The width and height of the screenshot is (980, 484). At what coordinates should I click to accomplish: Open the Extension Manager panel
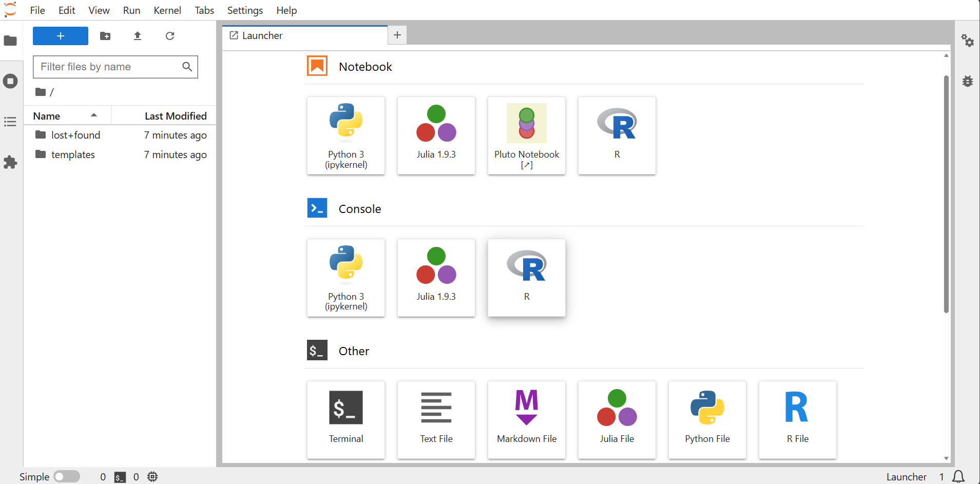tap(10, 162)
